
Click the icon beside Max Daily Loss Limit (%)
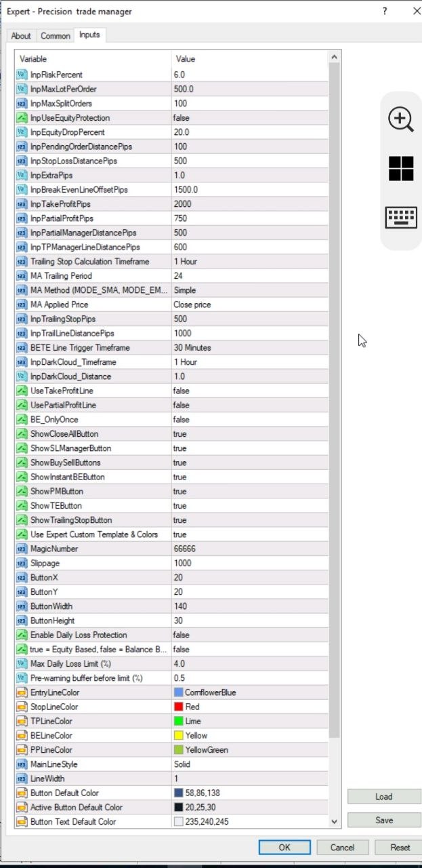(22, 663)
